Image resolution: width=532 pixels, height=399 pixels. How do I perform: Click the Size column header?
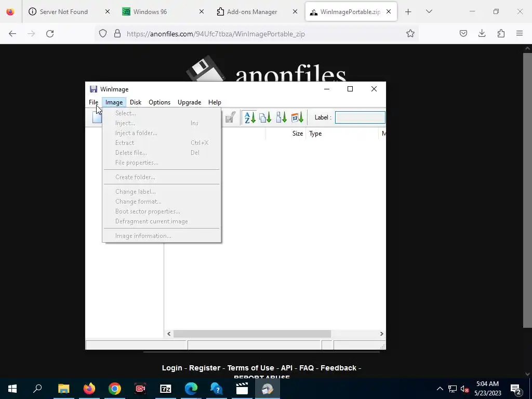pos(286,134)
